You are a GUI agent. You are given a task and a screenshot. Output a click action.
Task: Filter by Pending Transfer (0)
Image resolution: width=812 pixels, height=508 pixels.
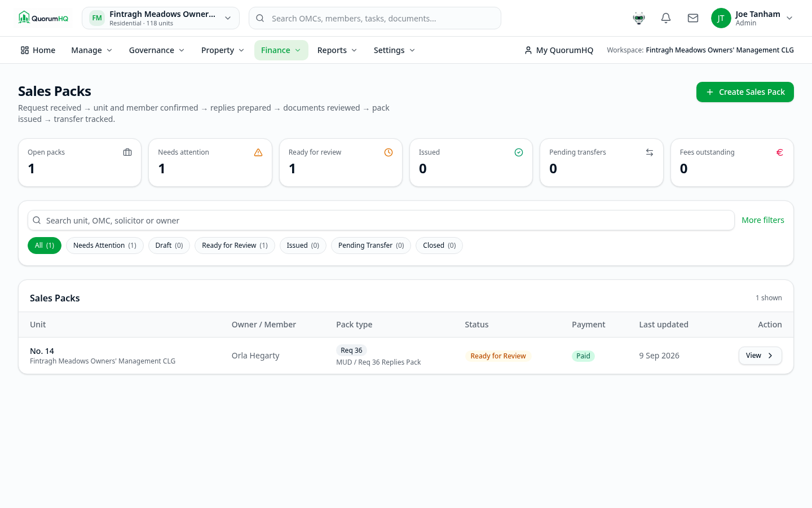tap(371, 246)
